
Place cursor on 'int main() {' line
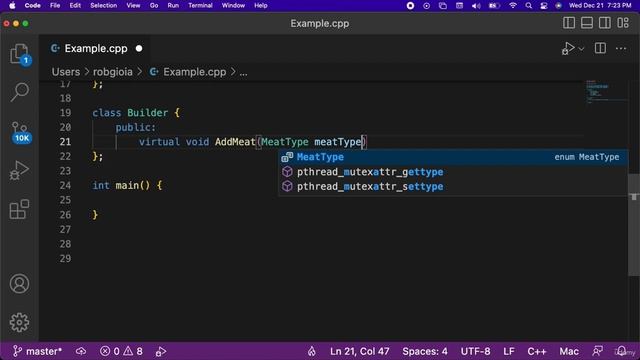click(127, 185)
